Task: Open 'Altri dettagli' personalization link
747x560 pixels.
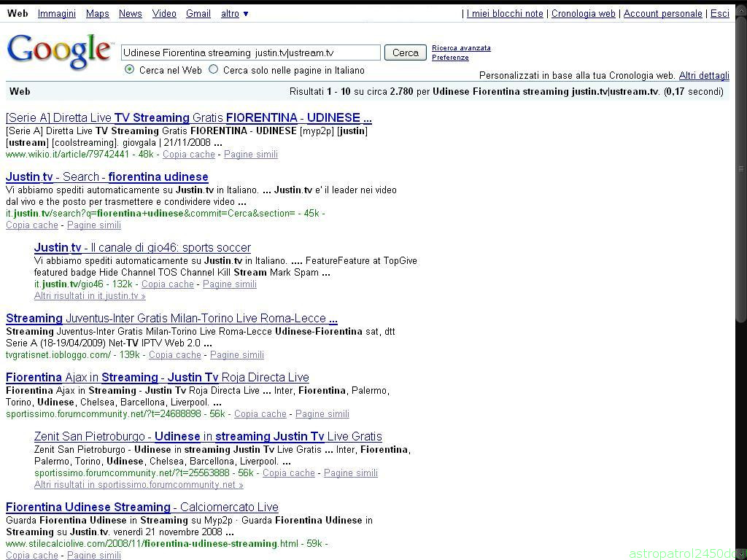Action: pyautogui.click(x=704, y=75)
